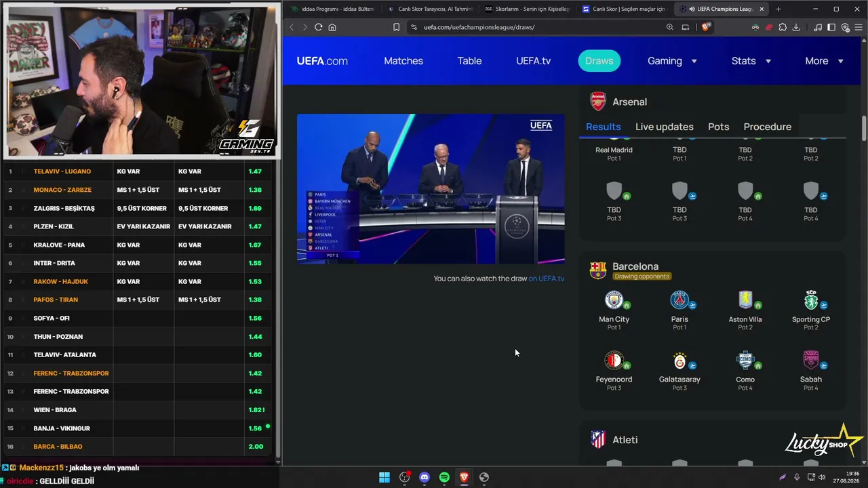
Task: Open the browser hamburger menu
Action: tap(859, 27)
